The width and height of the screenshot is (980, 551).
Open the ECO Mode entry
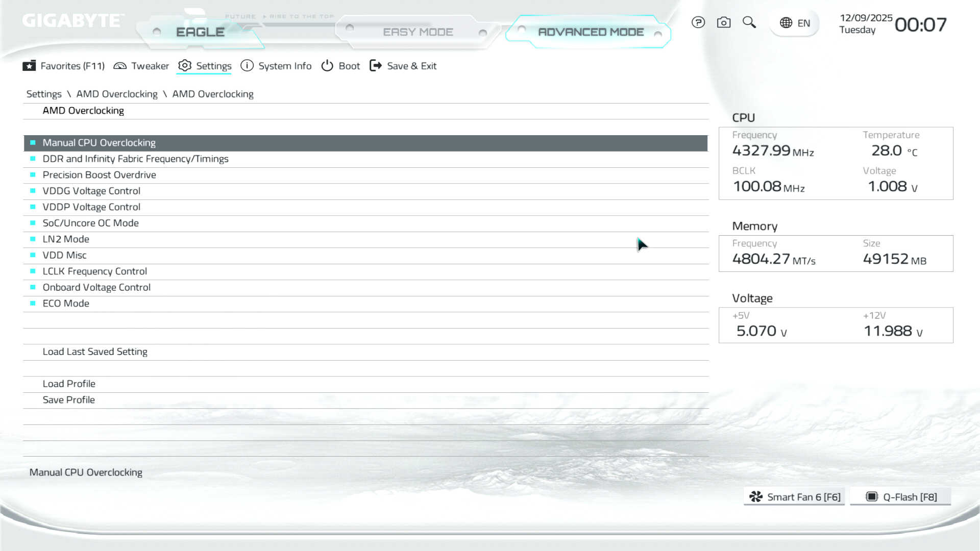pos(66,304)
